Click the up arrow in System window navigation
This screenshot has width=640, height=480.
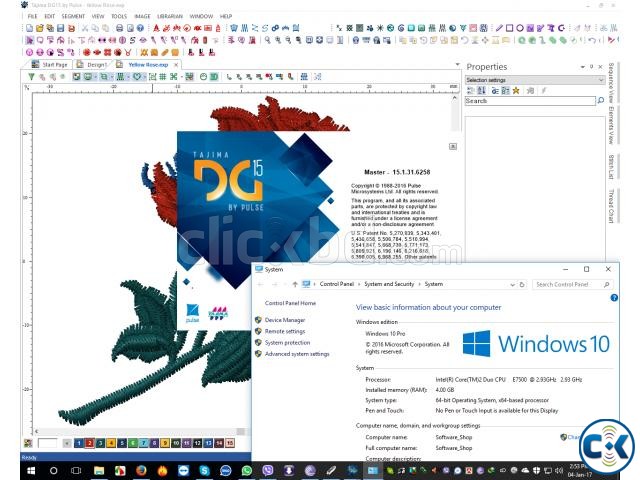point(294,285)
